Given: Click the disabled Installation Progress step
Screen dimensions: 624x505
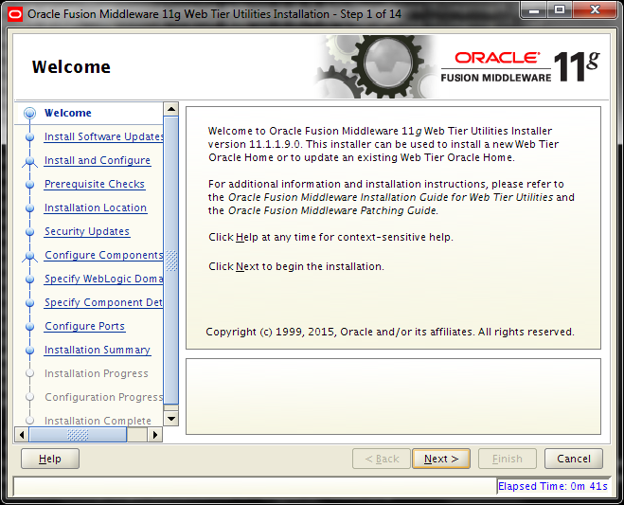Looking at the screenshot, I should coord(96,373).
